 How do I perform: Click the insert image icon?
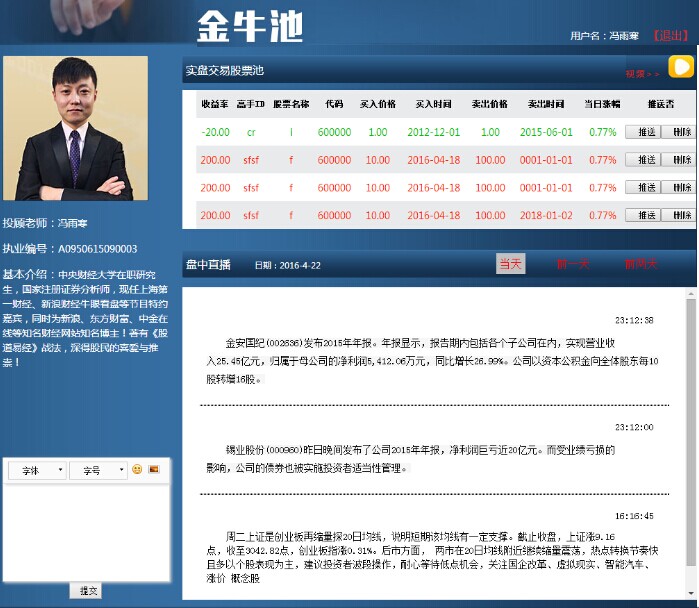pyautogui.click(x=154, y=469)
